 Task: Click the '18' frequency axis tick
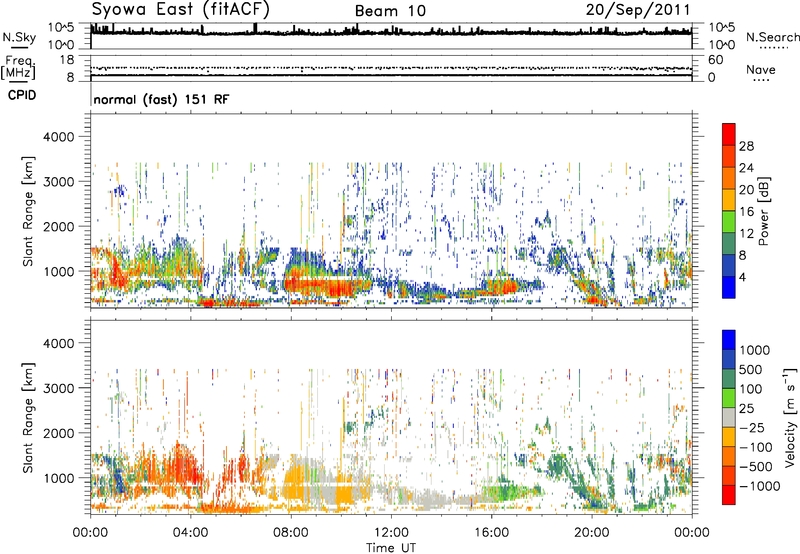click(x=67, y=60)
